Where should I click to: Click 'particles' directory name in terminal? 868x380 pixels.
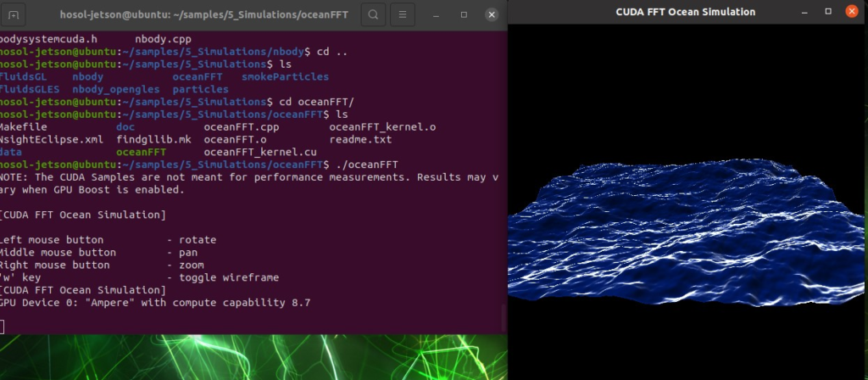click(200, 89)
